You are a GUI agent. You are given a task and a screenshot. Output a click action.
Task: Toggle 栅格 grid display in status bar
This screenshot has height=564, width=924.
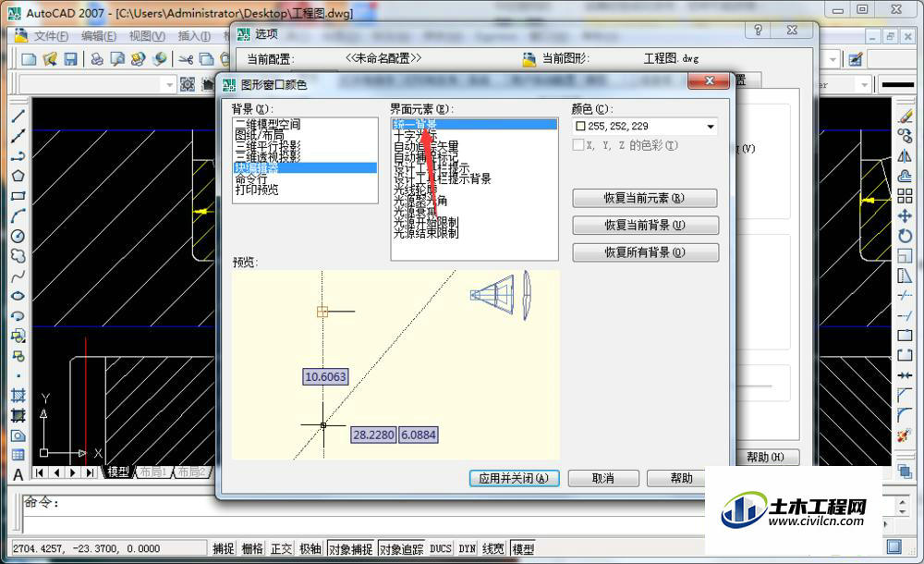point(252,548)
